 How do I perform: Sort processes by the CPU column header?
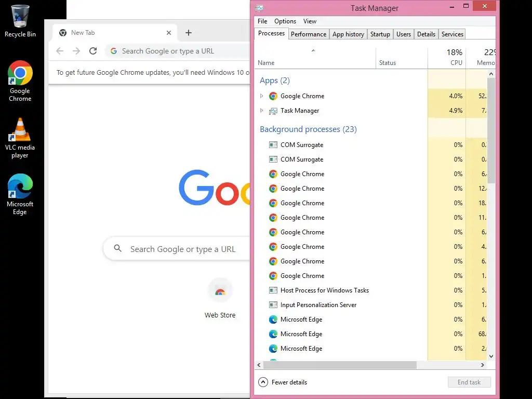click(x=447, y=58)
